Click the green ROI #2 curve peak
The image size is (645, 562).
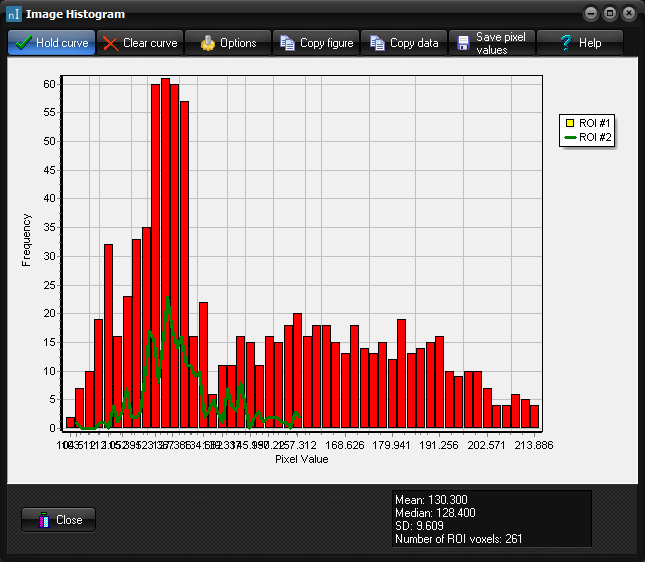[169, 297]
